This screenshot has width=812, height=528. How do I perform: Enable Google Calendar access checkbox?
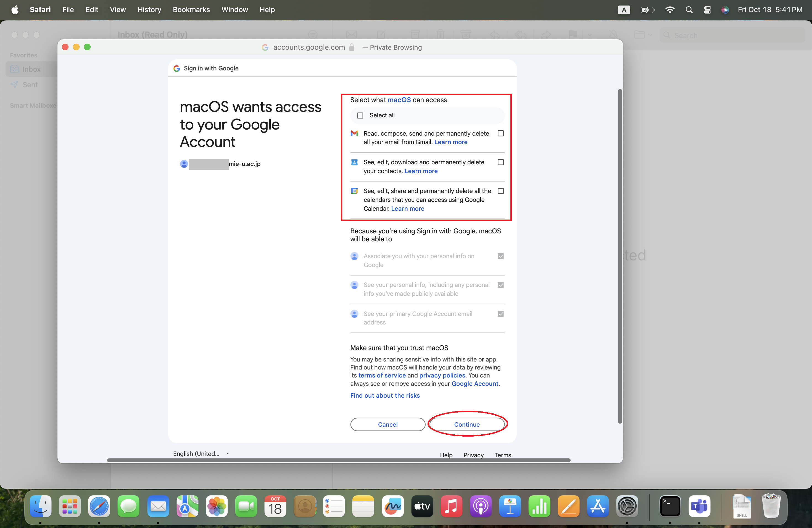click(x=500, y=191)
